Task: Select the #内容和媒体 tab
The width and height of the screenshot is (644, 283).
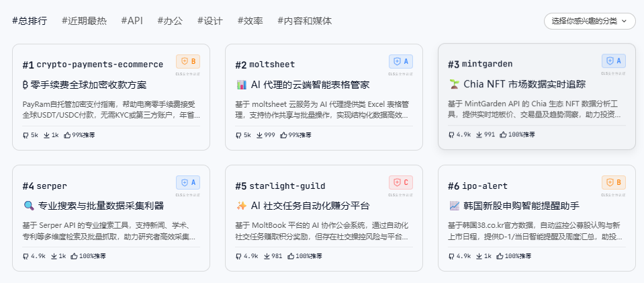Action: (x=304, y=21)
